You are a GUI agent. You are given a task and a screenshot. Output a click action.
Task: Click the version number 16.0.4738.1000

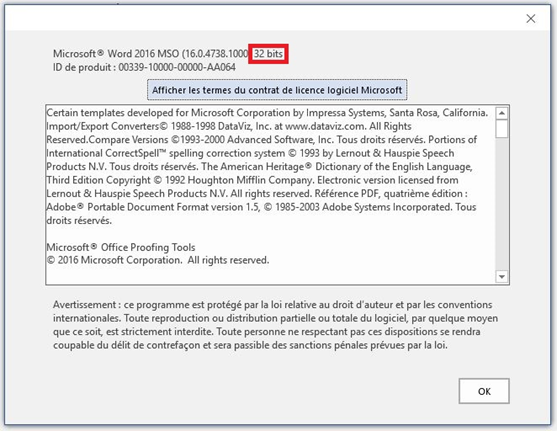click(x=216, y=54)
